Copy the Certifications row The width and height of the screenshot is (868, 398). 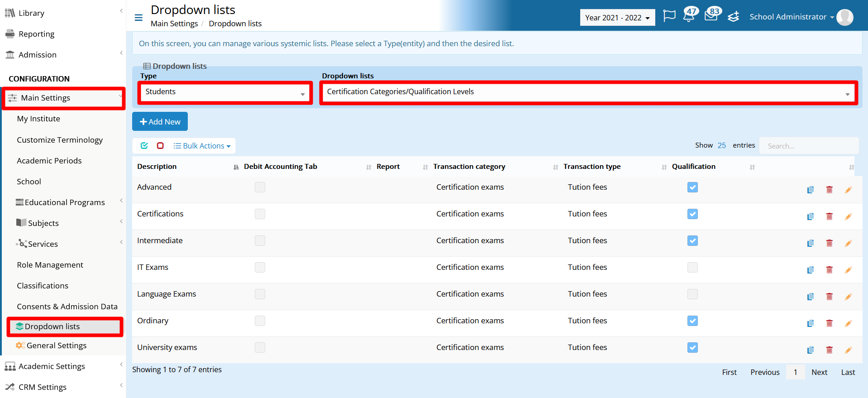pyautogui.click(x=811, y=216)
